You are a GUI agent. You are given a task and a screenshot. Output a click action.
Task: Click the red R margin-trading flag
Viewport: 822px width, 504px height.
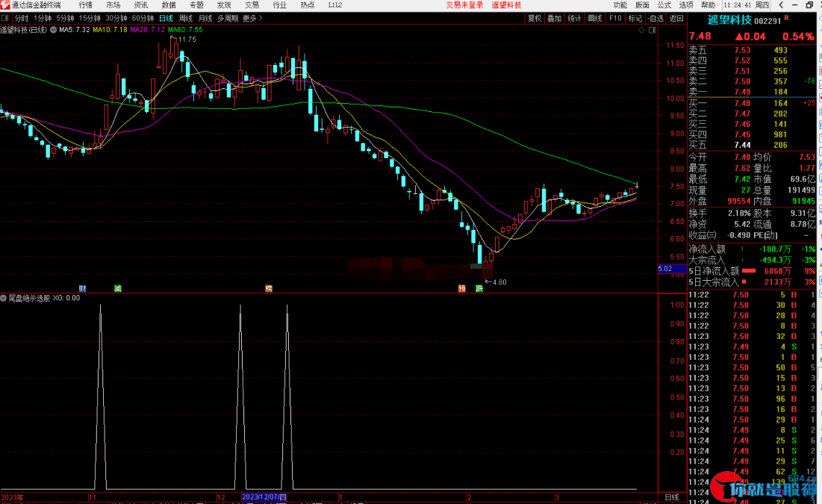pos(786,19)
